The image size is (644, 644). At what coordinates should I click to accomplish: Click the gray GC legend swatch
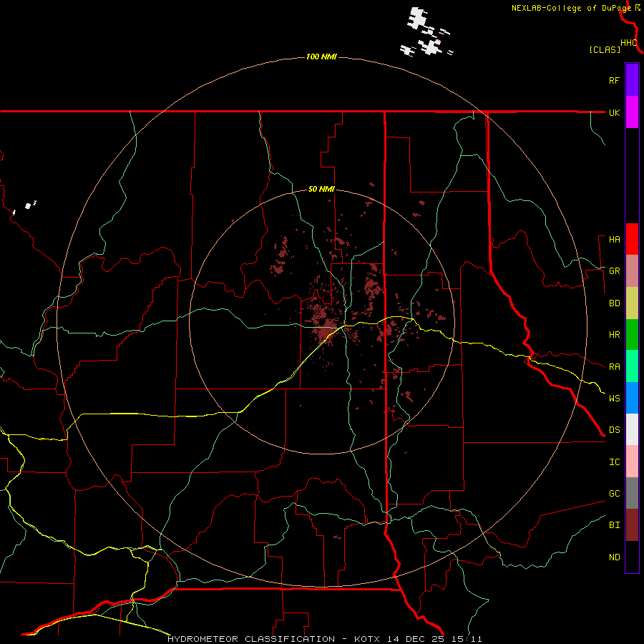point(632,493)
